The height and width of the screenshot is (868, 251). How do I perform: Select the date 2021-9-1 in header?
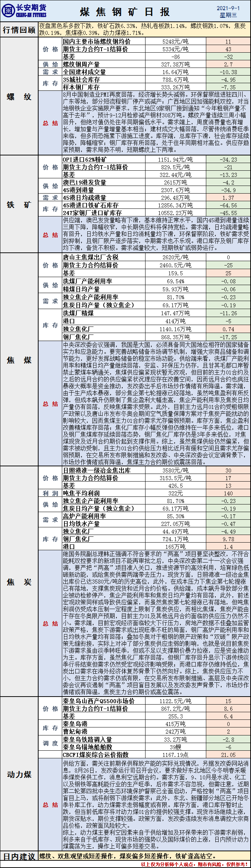tap(228, 8)
